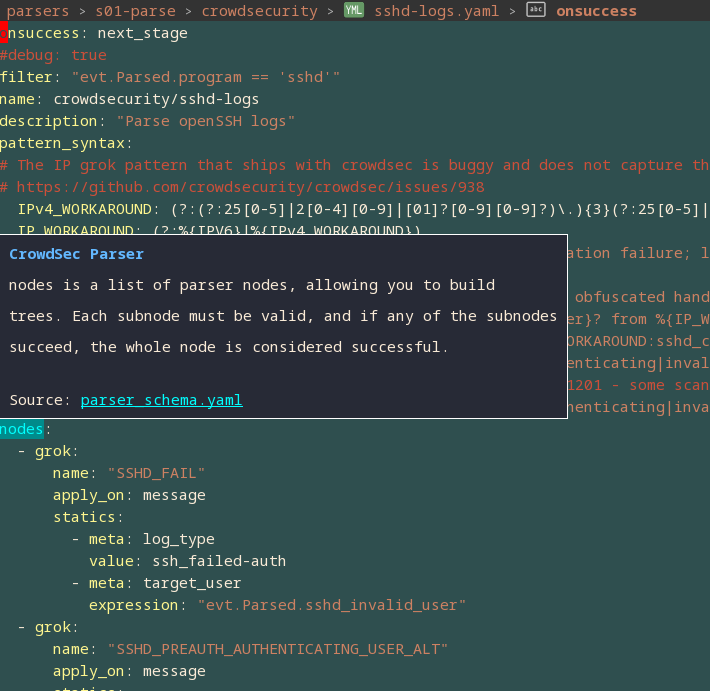Click the CrowdSec Parser hover title

tap(76, 254)
